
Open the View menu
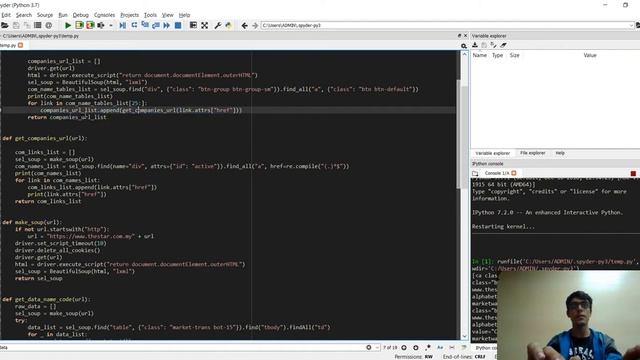[x=168, y=15]
